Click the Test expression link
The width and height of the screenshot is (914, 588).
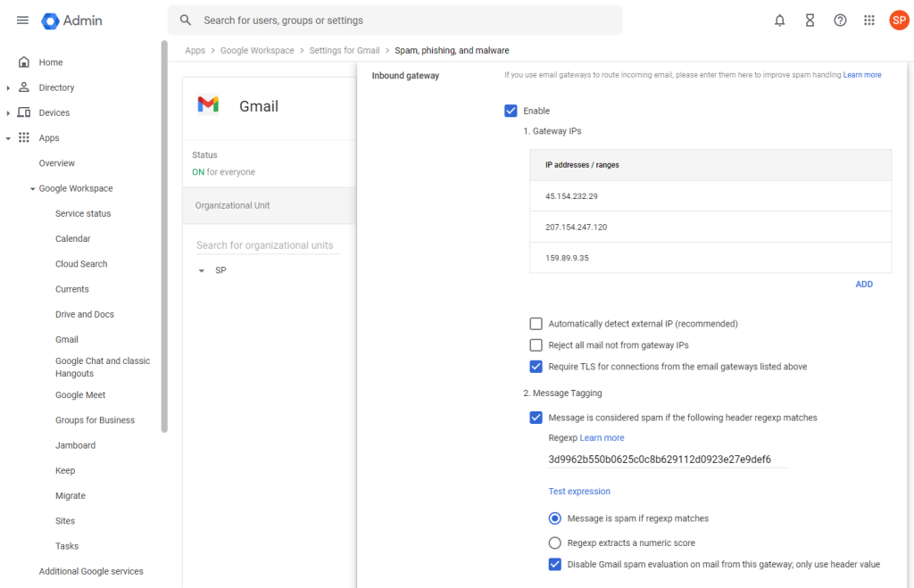click(x=579, y=492)
